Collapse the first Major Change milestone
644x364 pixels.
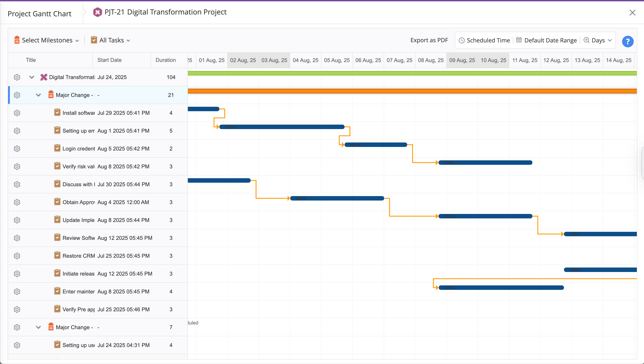38,95
